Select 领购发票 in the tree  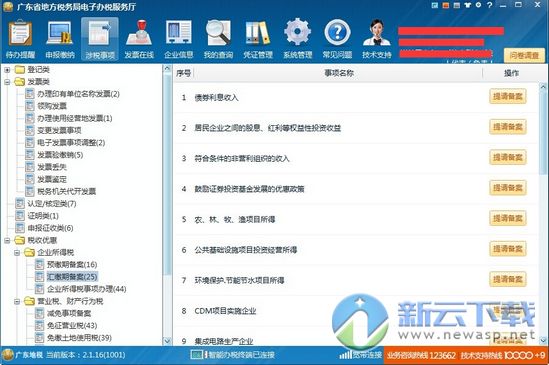(x=52, y=106)
